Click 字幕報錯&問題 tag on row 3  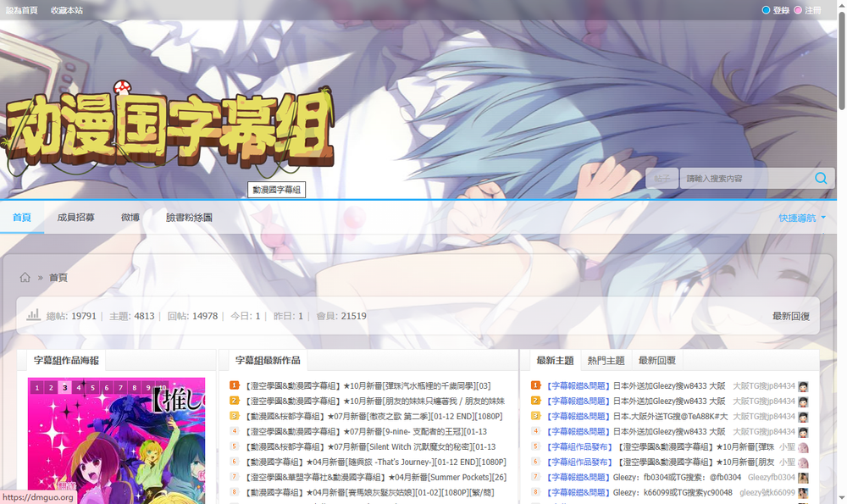click(578, 417)
